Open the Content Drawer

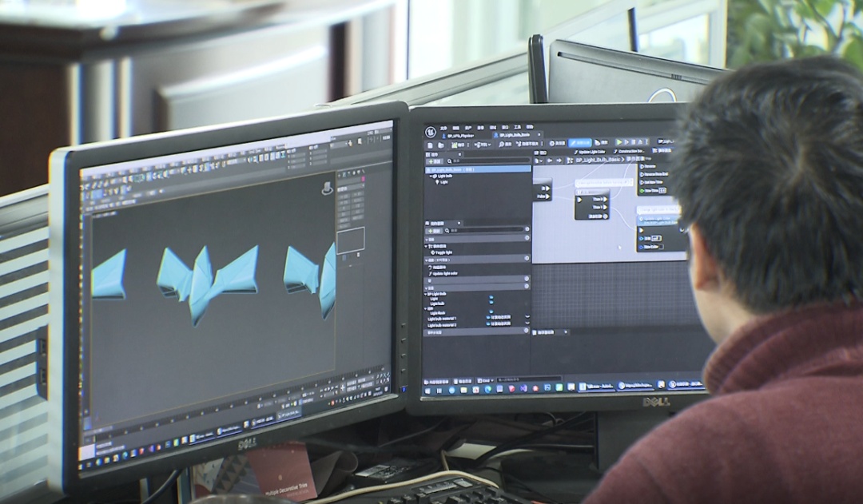436,382
